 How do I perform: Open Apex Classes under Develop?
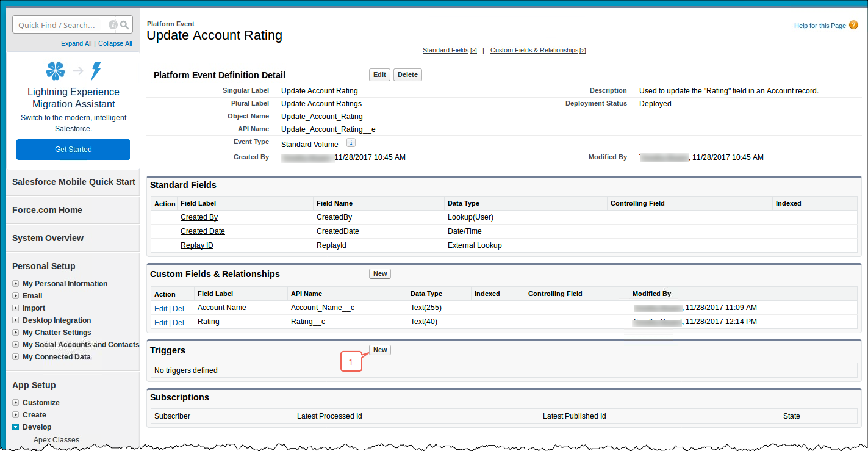pyautogui.click(x=56, y=440)
